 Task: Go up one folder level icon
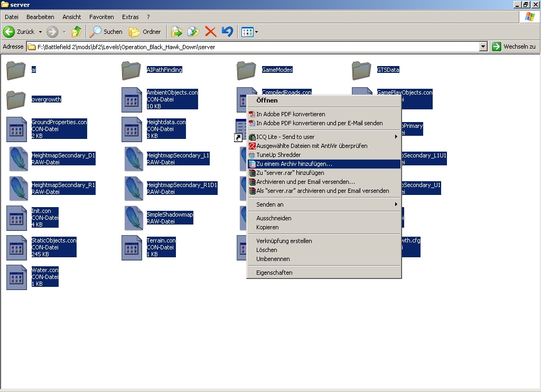click(x=77, y=32)
